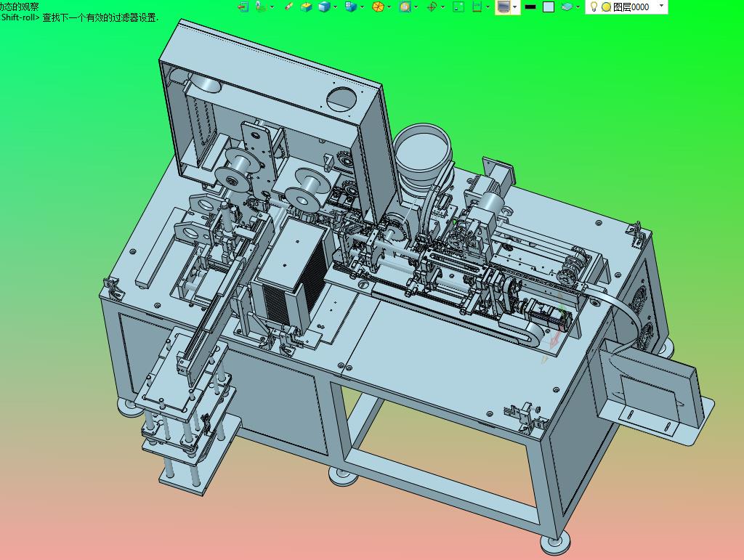Screen dimensions: 744x560
Task: Click the yellow-top box icon
Action: pos(307,7)
